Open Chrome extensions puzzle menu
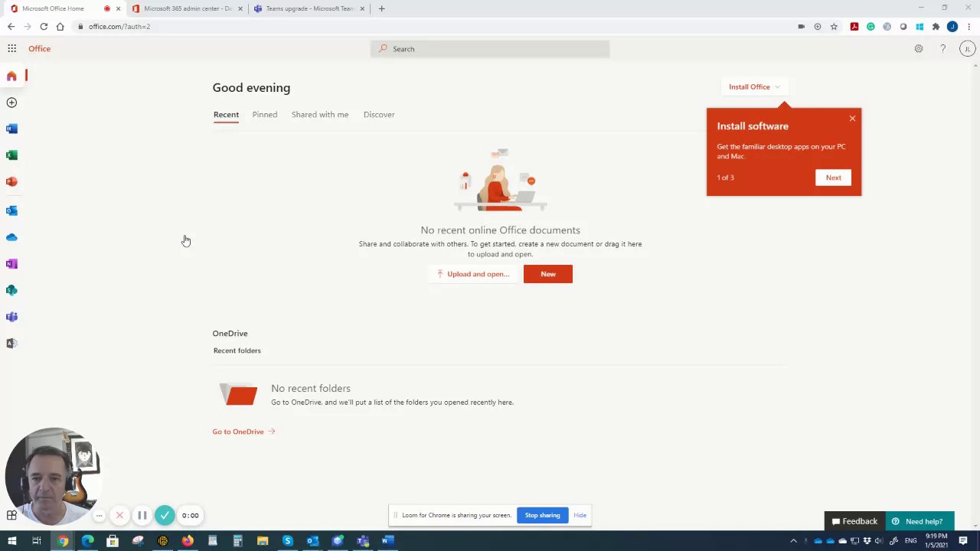Viewport: 980px width, 551px height. pyautogui.click(x=936, y=26)
